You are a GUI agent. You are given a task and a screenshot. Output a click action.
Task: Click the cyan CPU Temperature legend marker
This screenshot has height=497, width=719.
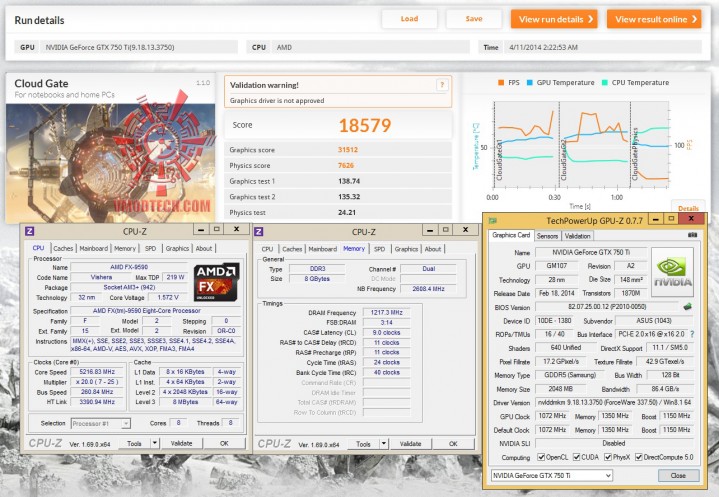(604, 83)
